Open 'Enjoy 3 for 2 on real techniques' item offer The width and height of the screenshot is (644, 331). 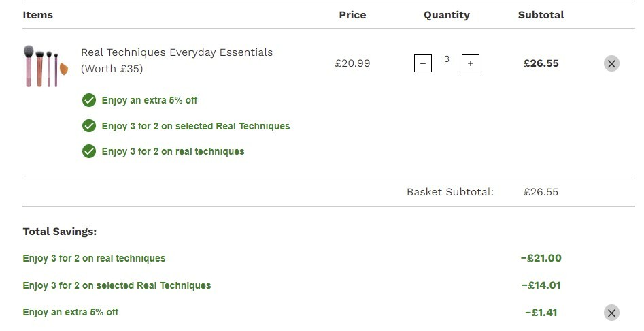[x=173, y=151]
